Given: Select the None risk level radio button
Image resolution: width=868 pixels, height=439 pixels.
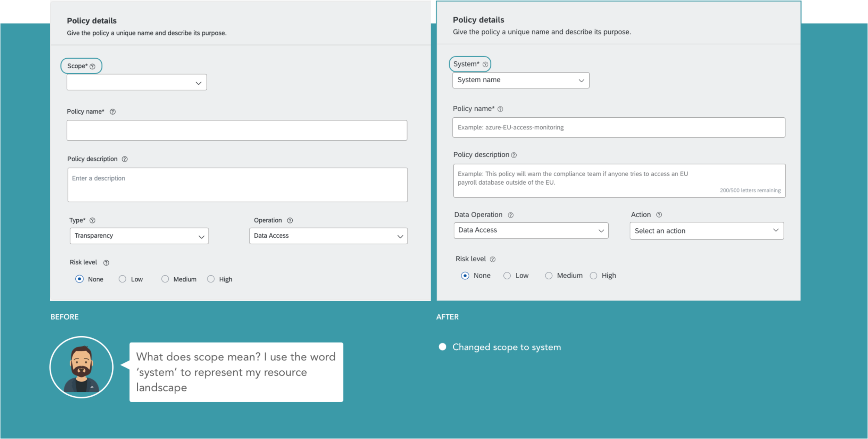Looking at the screenshot, I should (78, 279).
